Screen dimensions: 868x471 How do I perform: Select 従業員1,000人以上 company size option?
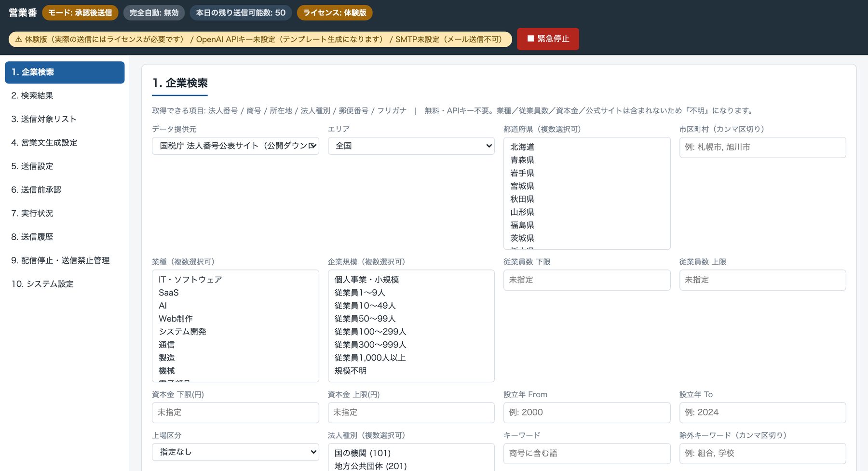point(411,358)
